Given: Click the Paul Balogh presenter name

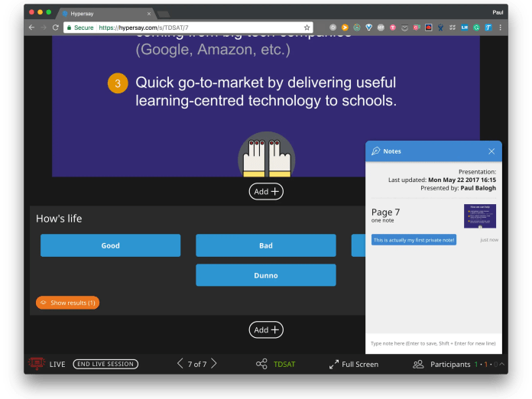Looking at the screenshot, I should click(x=478, y=188).
